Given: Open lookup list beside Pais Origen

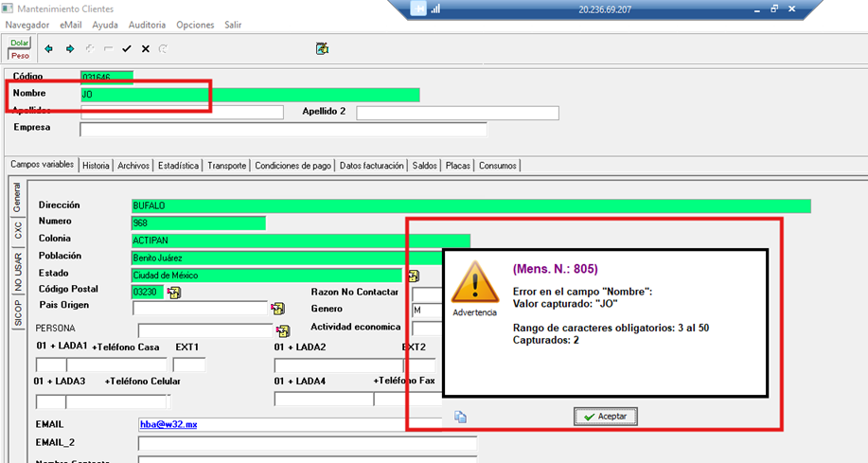Looking at the screenshot, I should [277, 309].
